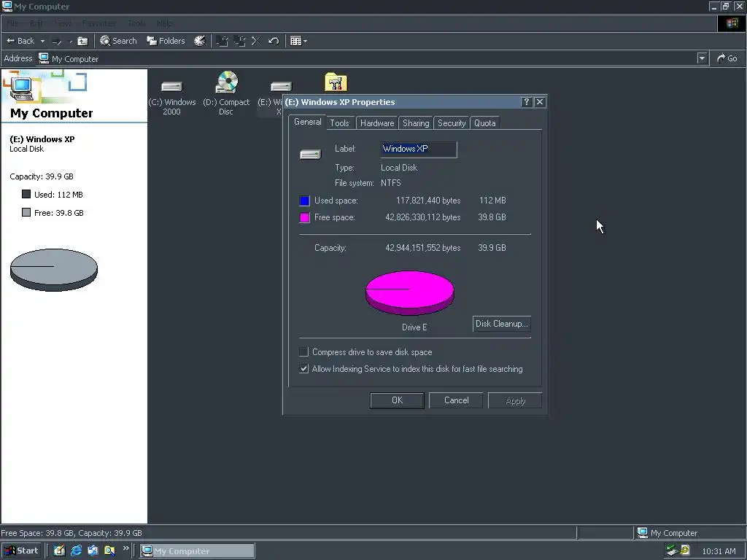The image size is (747, 560).
Task: Click the network connection tray icon
Action: 672,551
